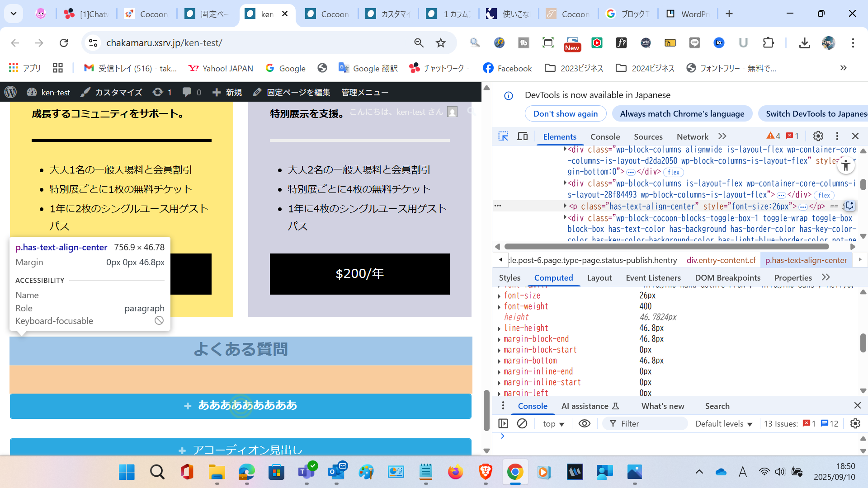Open the Default levels dropdown

[723, 423]
